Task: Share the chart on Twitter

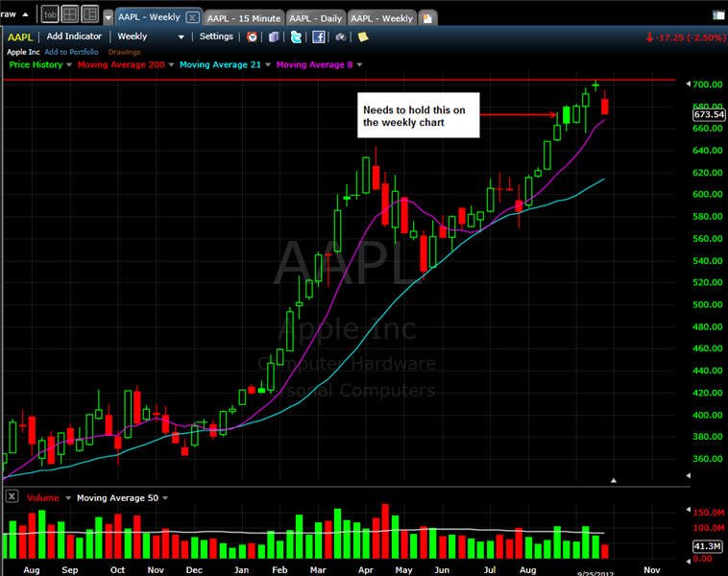Action: 296,37
